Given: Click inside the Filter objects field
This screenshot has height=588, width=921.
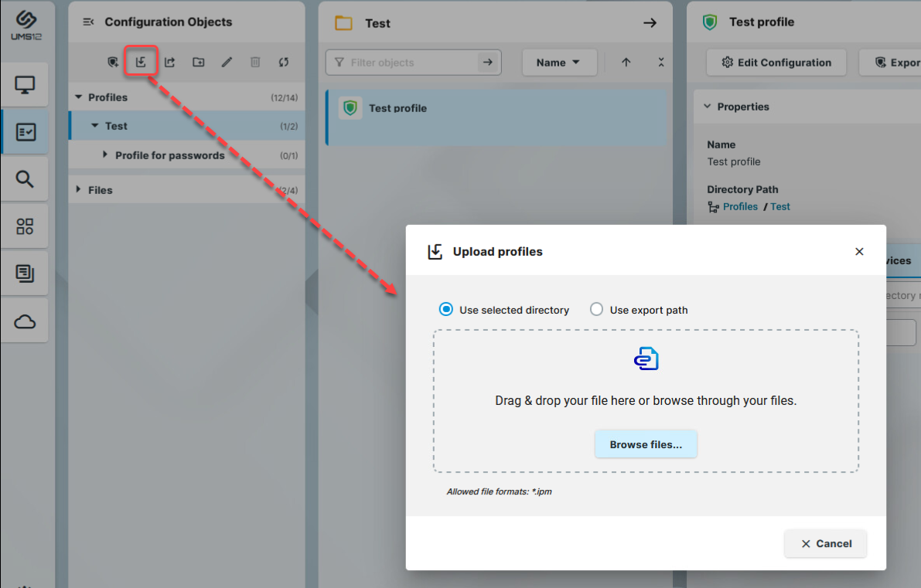Looking at the screenshot, I should pyautogui.click(x=402, y=62).
